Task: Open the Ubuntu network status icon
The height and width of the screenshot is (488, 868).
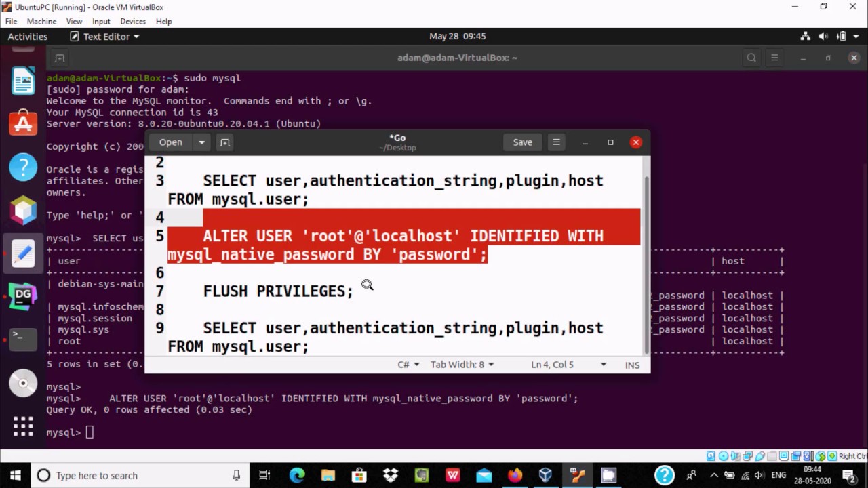Action: click(x=806, y=36)
